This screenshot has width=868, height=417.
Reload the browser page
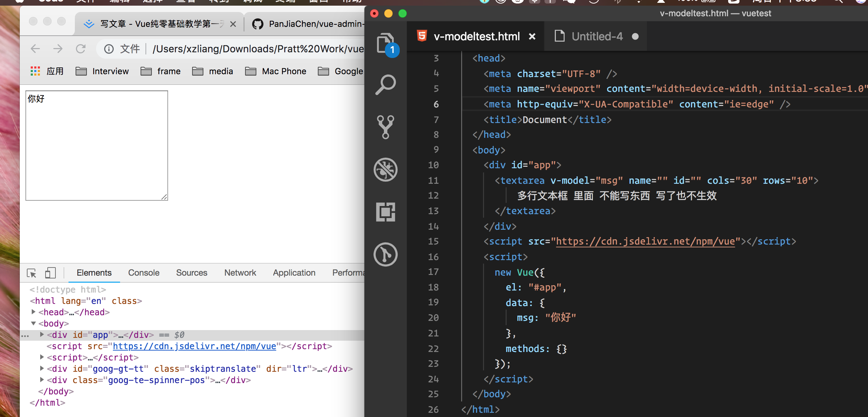coord(81,49)
